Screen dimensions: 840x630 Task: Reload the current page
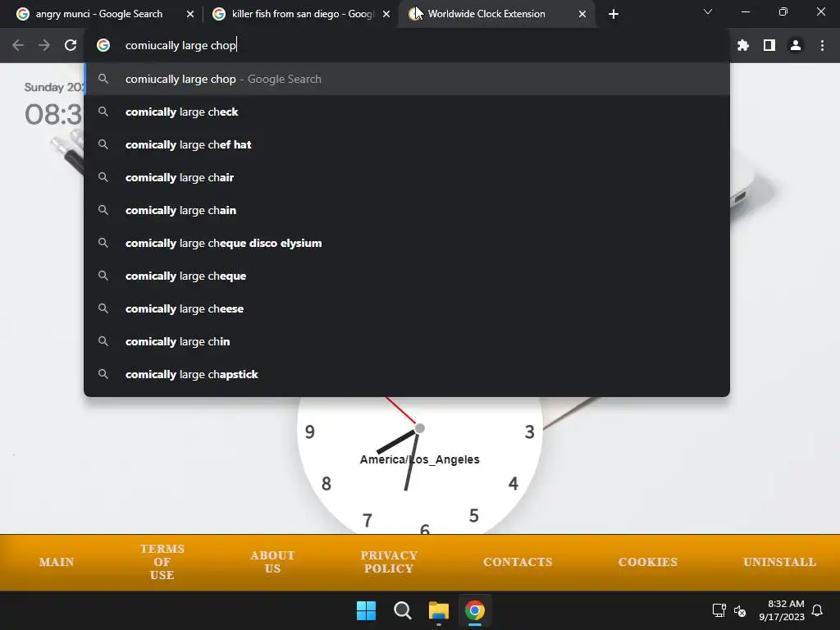coord(71,46)
